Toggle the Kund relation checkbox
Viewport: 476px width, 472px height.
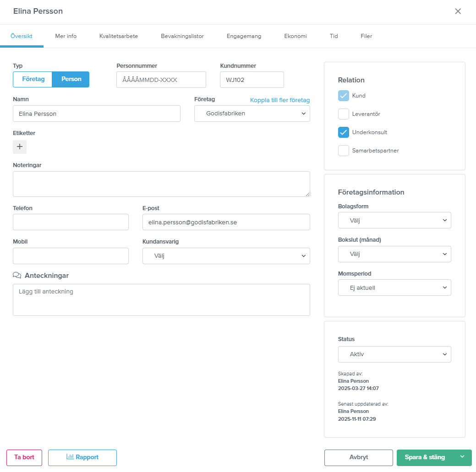point(344,96)
